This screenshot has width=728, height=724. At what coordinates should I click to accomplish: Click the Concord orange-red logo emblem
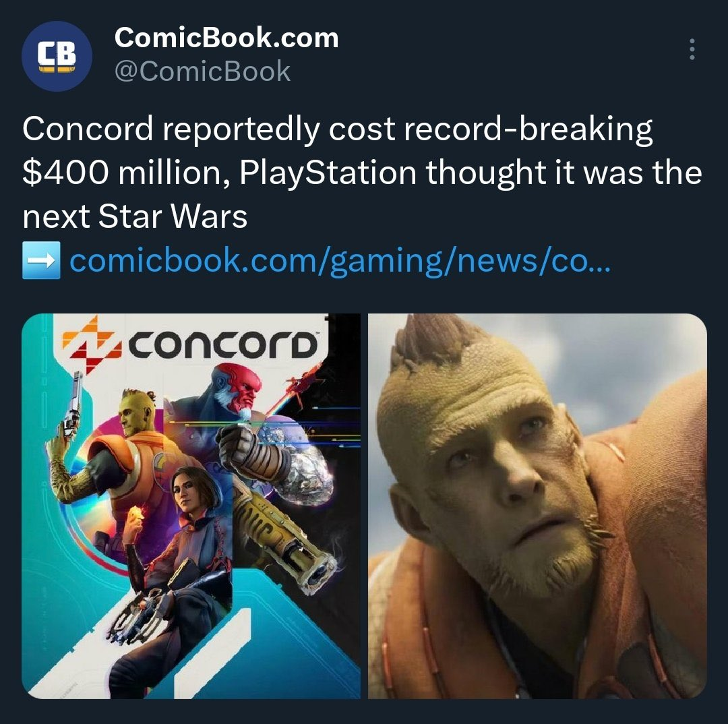coord(88,344)
